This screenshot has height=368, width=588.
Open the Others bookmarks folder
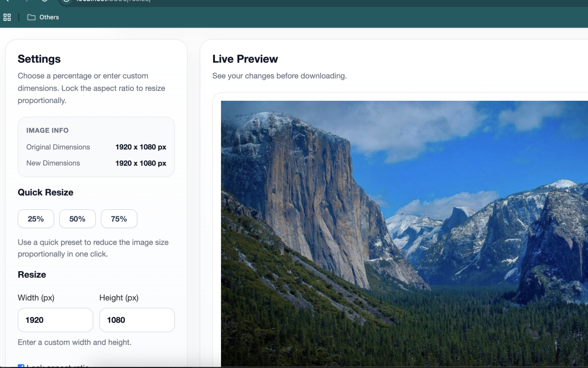pyautogui.click(x=43, y=17)
